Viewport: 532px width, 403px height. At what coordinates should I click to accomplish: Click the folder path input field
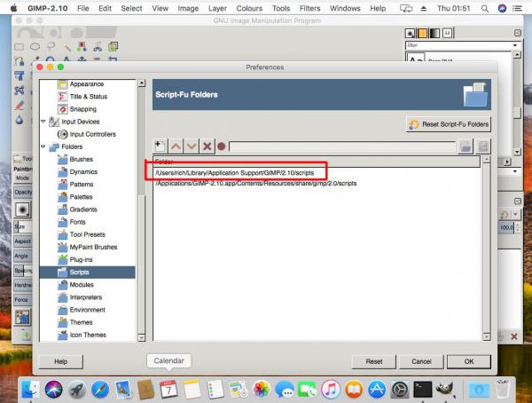pyautogui.click(x=342, y=146)
